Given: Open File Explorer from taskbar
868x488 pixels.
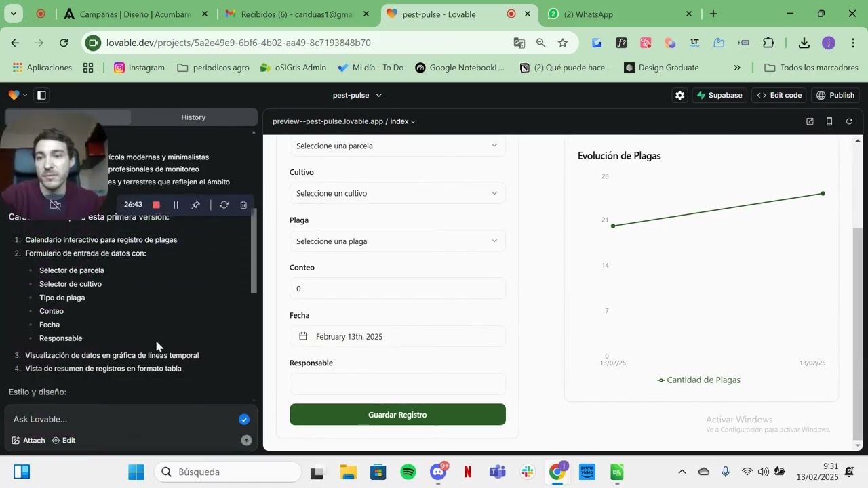Looking at the screenshot, I should pyautogui.click(x=349, y=472).
